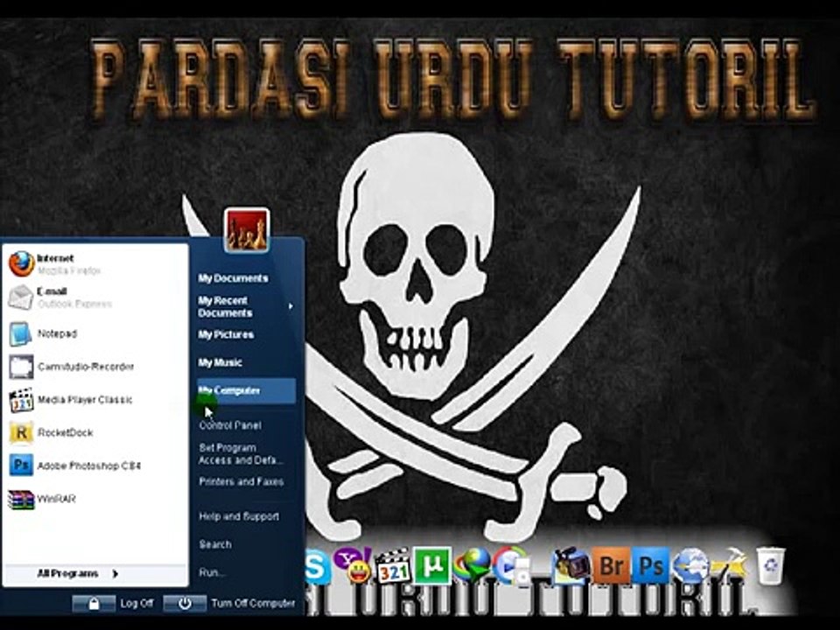The image size is (840, 630).
Task: Launch Adobe Bridge from the dock
Action: (x=612, y=566)
